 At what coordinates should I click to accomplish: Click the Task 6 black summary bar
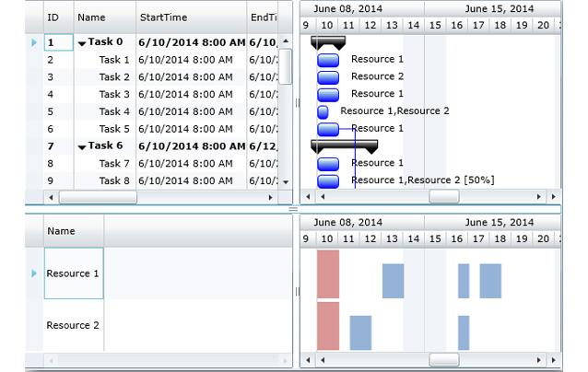click(x=344, y=145)
